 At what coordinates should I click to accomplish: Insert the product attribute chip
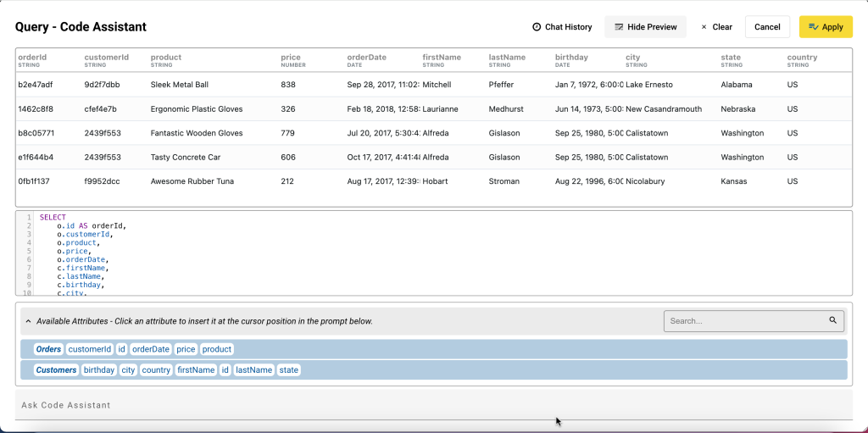[x=216, y=349]
